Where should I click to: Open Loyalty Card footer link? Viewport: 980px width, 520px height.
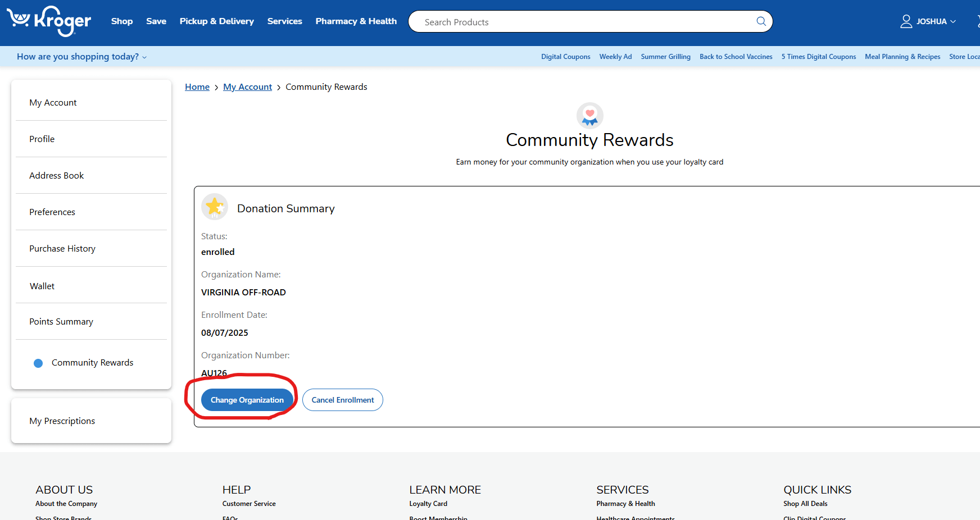click(x=428, y=504)
